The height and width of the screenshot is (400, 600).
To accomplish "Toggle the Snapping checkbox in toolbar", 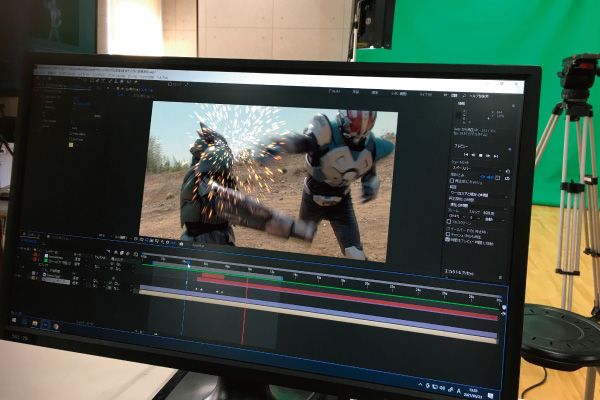I will click(x=170, y=84).
